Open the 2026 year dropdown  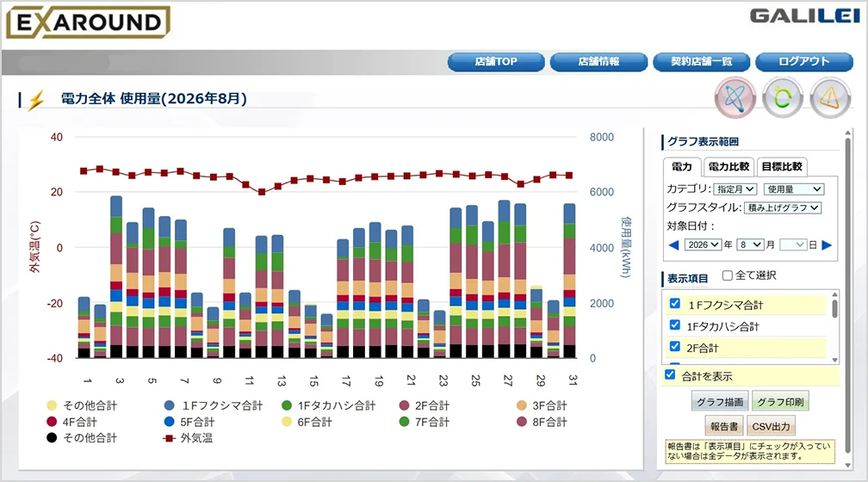point(703,244)
